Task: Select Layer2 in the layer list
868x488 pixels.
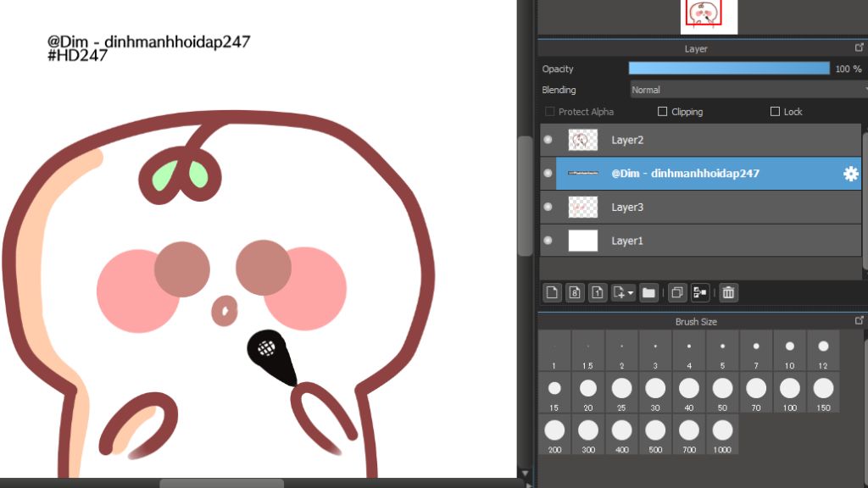Action: click(x=701, y=140)
